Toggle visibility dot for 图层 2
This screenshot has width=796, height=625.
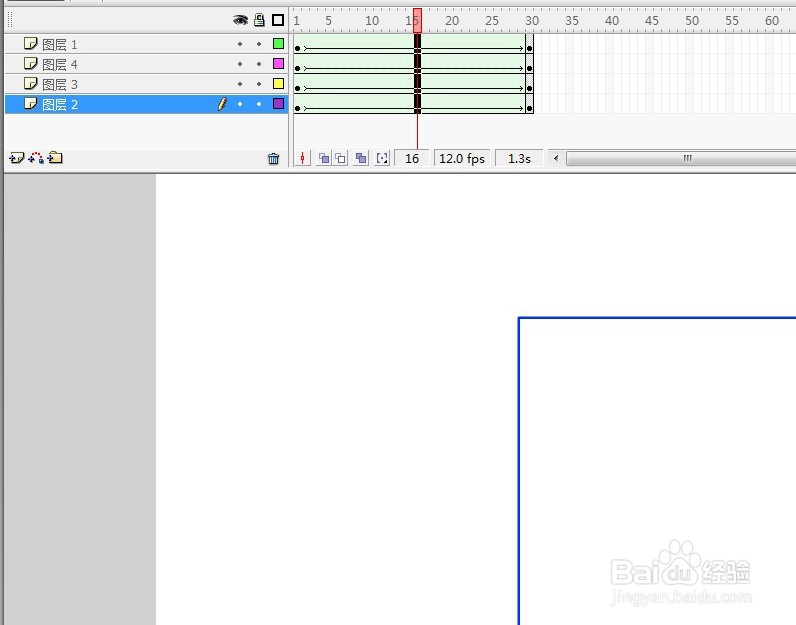(x=240, y=104)
